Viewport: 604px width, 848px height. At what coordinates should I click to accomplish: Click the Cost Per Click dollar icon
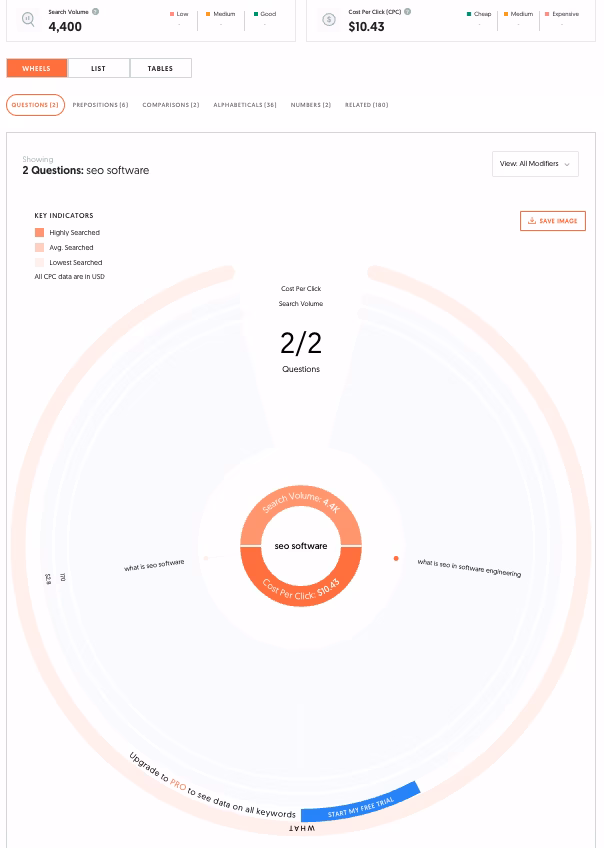click(x=329, y=20)
